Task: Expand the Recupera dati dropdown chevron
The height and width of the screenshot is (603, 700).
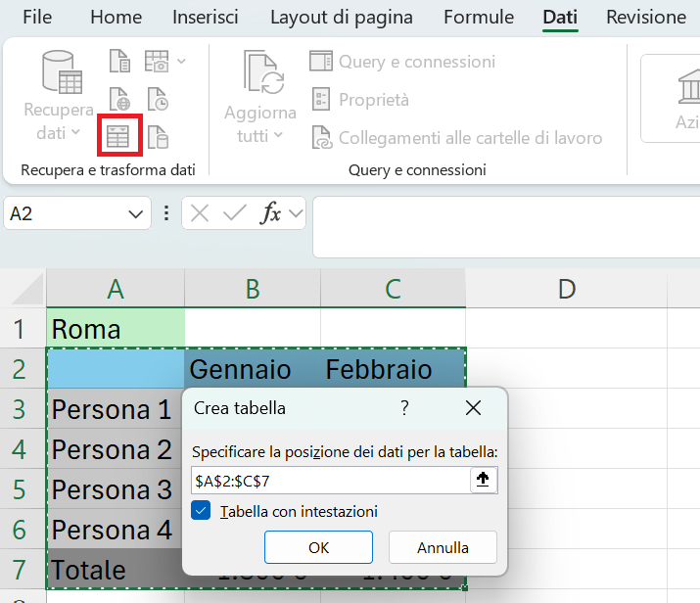Action: click(x=75, y=132)
